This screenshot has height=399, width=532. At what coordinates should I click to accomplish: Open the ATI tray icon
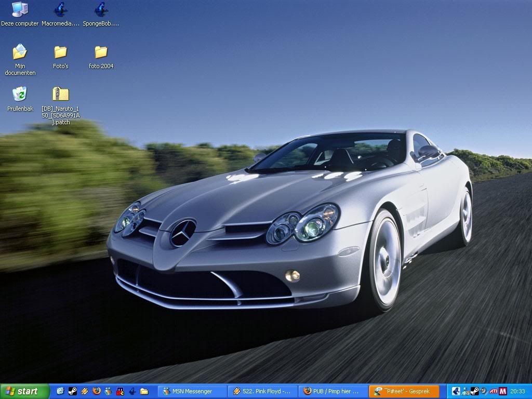click(494, 392)
